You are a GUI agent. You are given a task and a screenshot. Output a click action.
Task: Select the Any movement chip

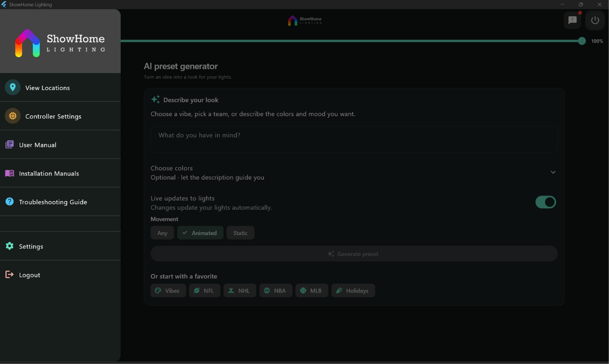pos(162,233)
